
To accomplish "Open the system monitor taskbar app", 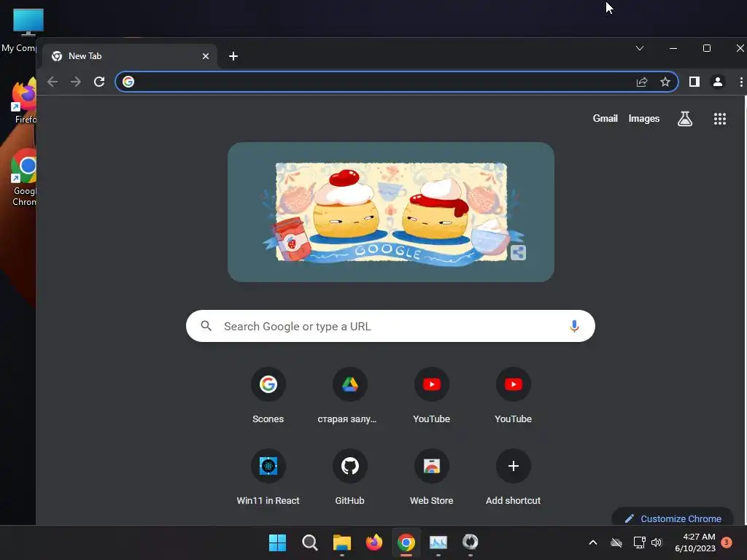I will click(x=438, y=542).
